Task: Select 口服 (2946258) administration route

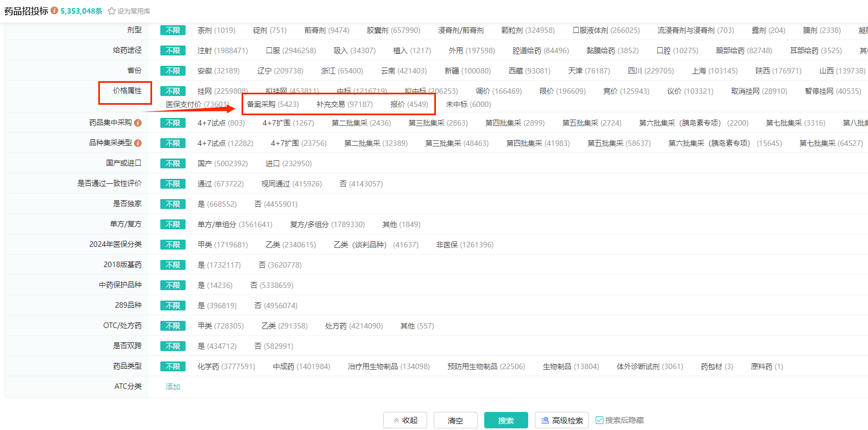Action: point(291,50)
